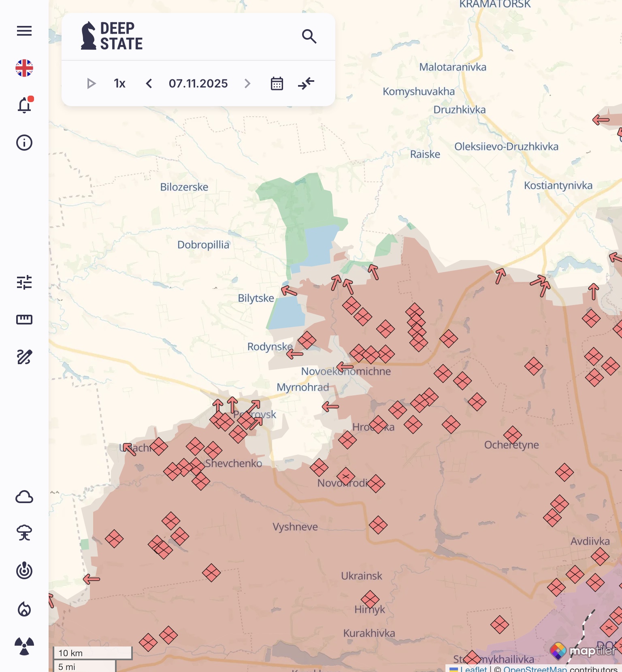Select the ruler measurement tool
Image resolution: width=622 pixels, height=672 pixels.
coord(24,320)
